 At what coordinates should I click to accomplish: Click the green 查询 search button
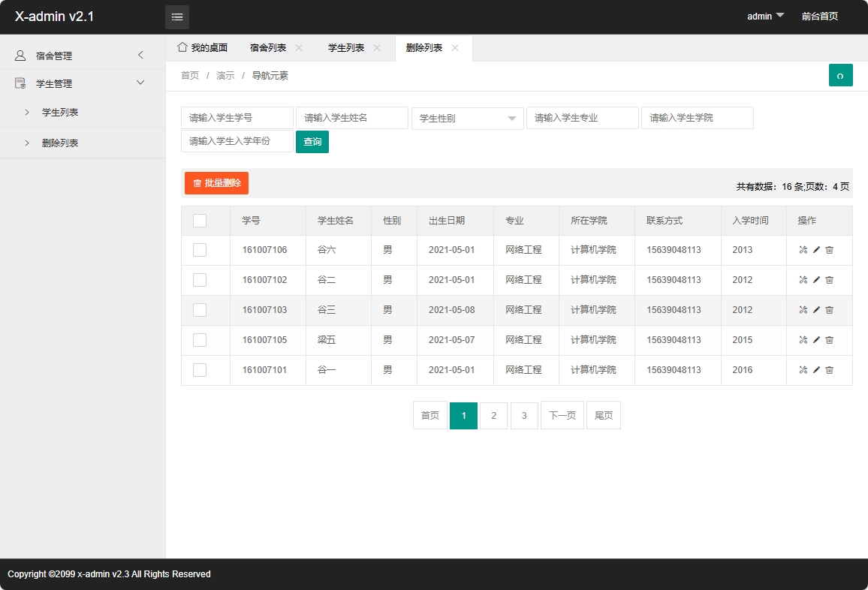point(312,142)
